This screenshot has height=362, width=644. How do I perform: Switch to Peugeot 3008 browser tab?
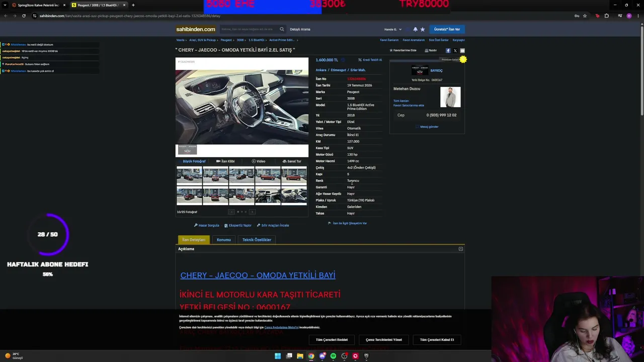tap(98, 5)
